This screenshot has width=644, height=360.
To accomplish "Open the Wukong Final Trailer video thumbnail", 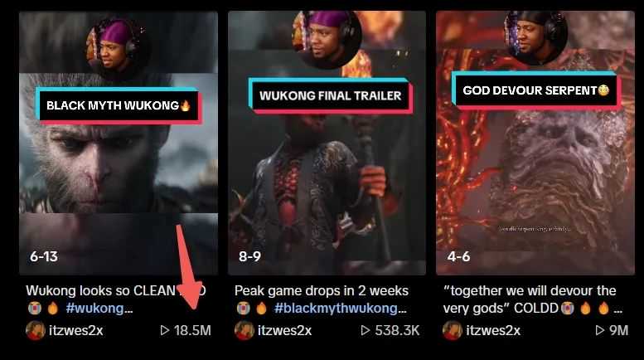I will (327, 143).
